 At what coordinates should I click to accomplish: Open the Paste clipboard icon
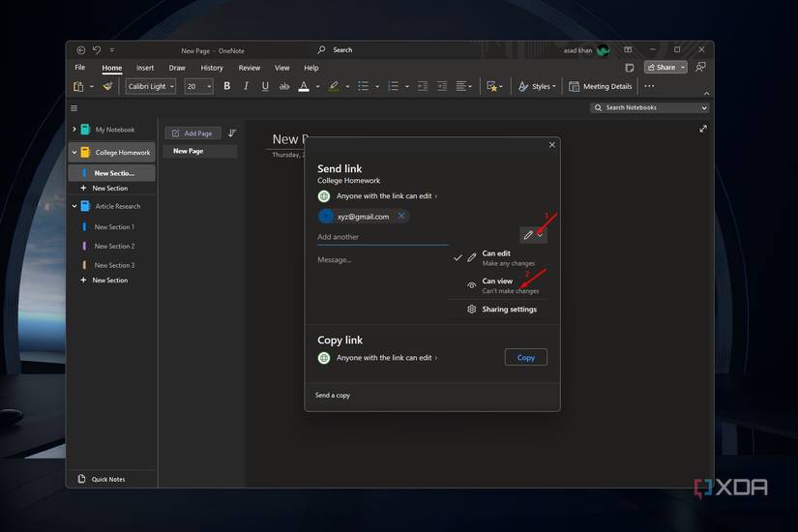coord(78,86)
